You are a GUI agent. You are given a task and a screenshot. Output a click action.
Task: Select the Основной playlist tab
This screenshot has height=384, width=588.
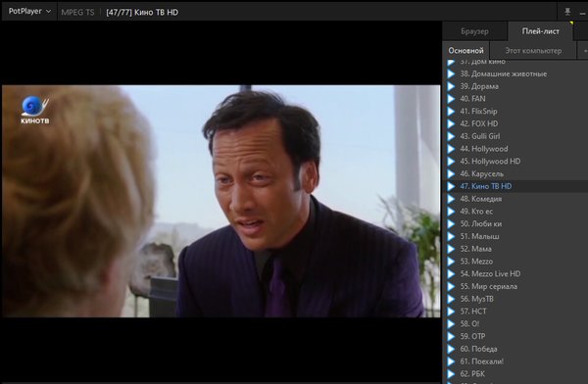465,51
